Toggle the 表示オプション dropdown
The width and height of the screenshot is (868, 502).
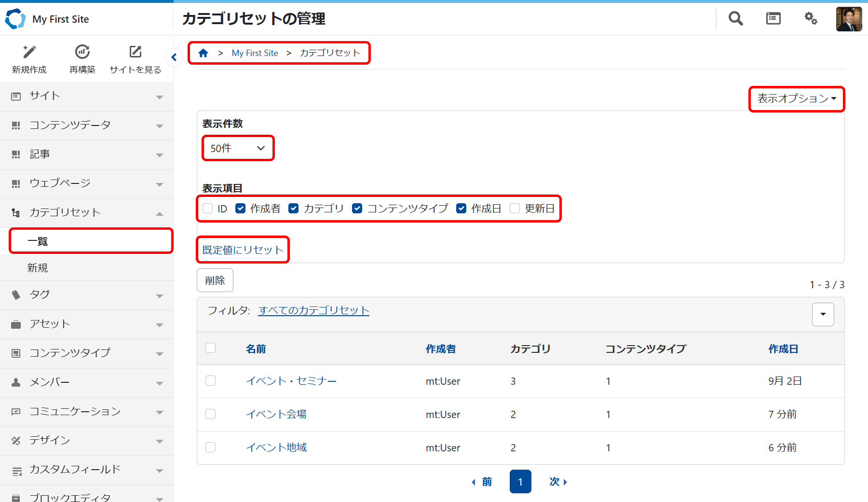click(x=796, y=99)
